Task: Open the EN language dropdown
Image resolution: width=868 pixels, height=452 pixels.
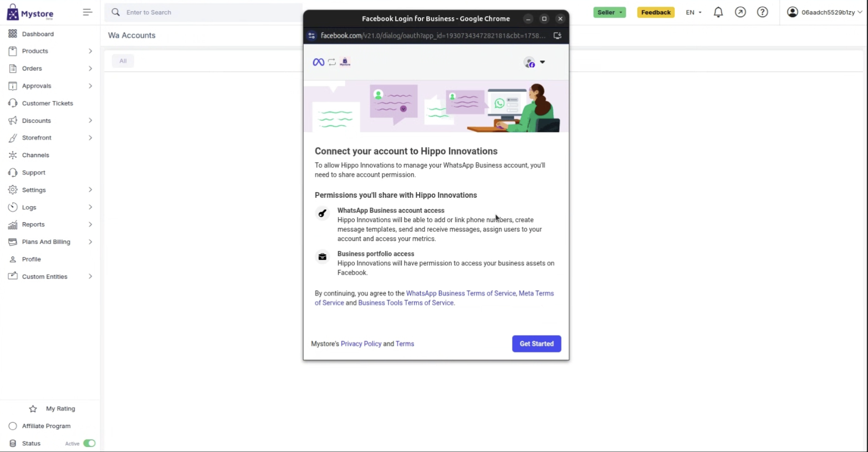Action: [693, 12]
